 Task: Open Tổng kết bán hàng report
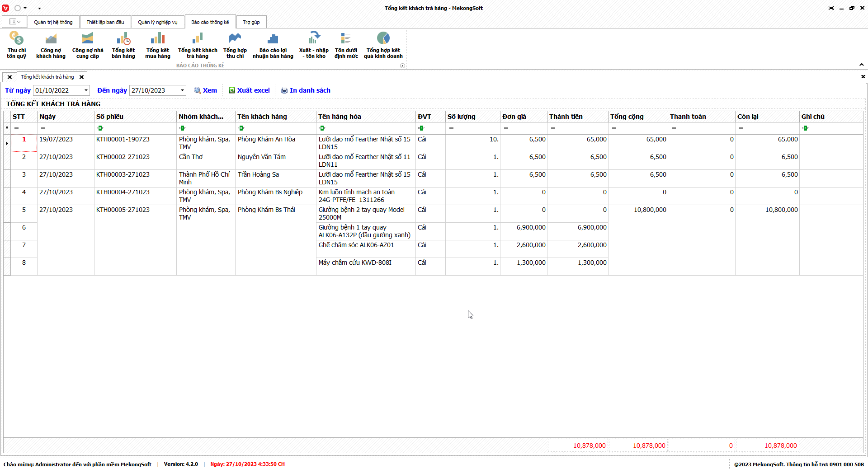tap(123, 44)
